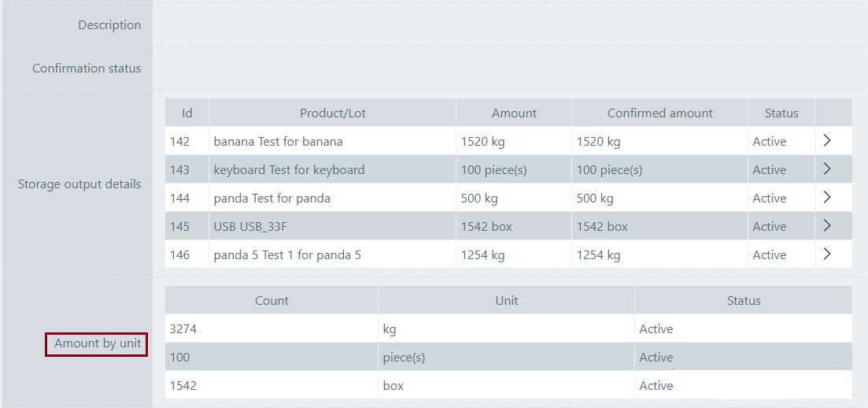Expand row 142 banana details arrow
The image size is (868, 408).
click(827, 141)
